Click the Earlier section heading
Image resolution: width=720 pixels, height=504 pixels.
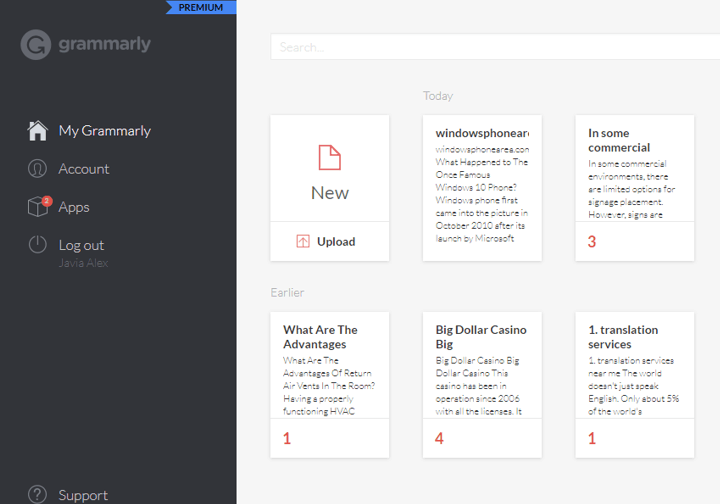(287, 293)
